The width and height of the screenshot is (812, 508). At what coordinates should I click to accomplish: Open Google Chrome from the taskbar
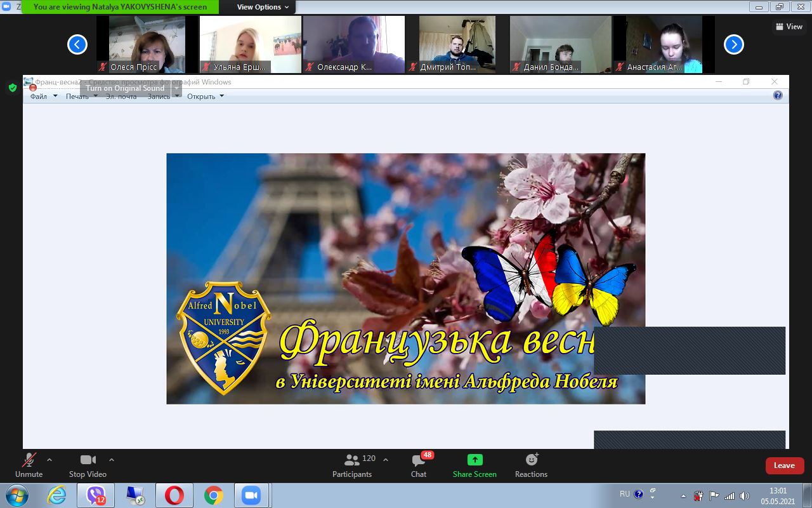[x=214, y=495]
